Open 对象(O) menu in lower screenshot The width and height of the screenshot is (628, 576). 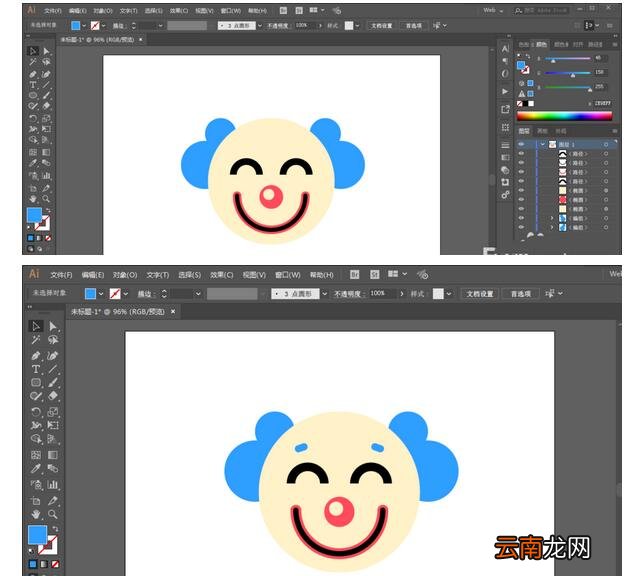[x=125, y=275]
